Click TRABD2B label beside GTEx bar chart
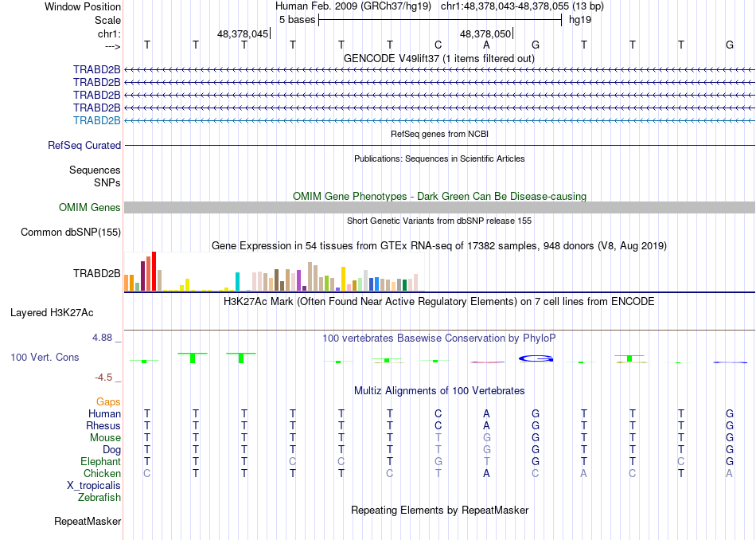 [97, 274]
